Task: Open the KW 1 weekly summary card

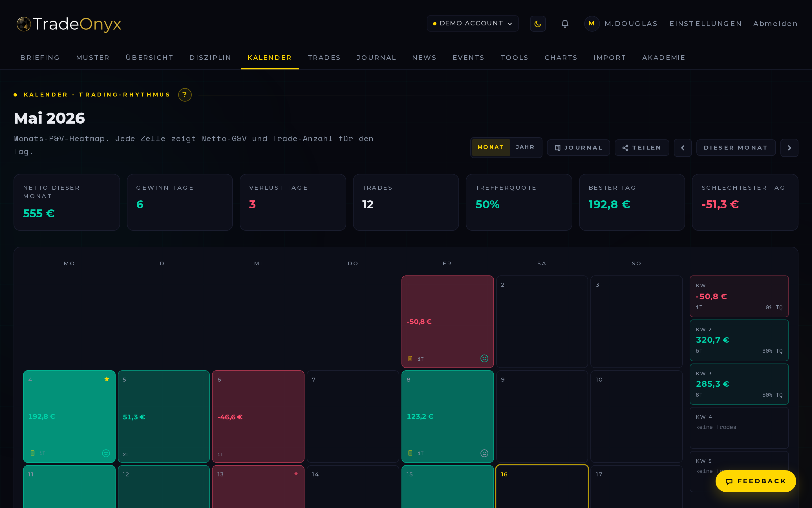Action: (x=739, y=296)
